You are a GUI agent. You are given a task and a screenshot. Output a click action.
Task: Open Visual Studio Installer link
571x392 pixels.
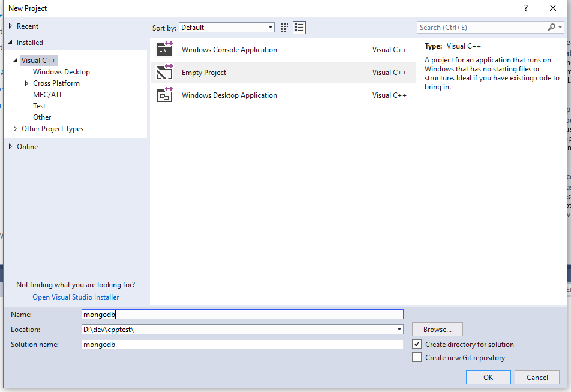pyautogui.click(x=76, y=297)
